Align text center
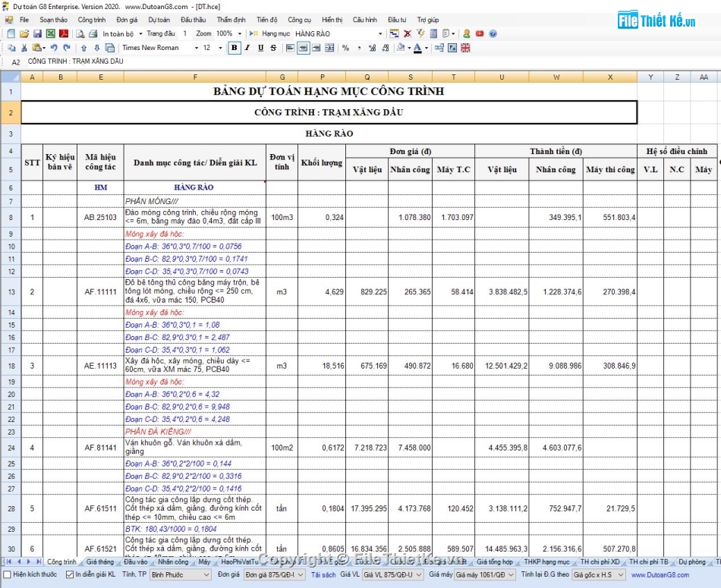Image resolution: width=721 pixels, height=588 pixels. 303,48
